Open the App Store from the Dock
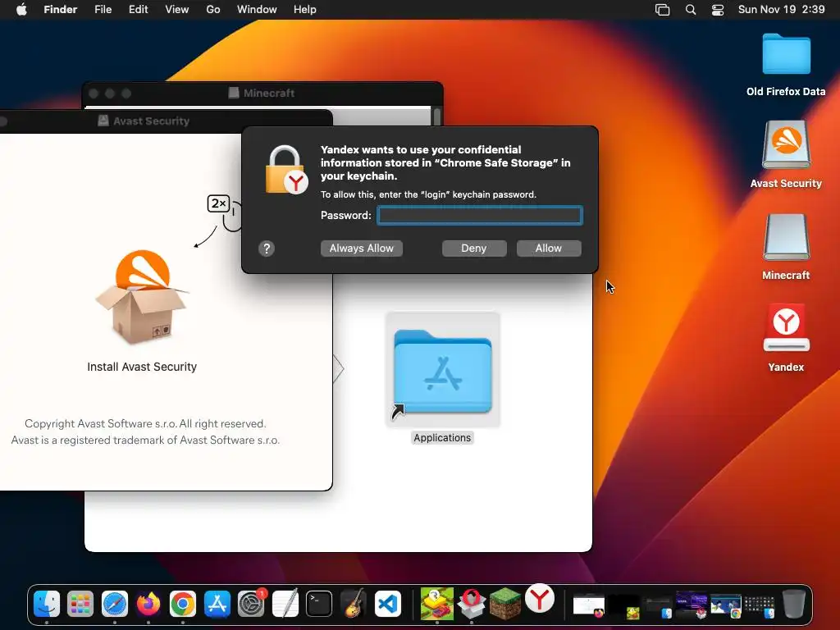 [x=217, y=604]
